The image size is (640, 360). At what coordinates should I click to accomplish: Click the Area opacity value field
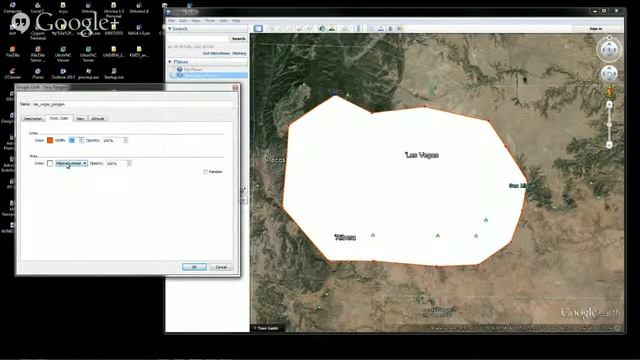point(116,163)
